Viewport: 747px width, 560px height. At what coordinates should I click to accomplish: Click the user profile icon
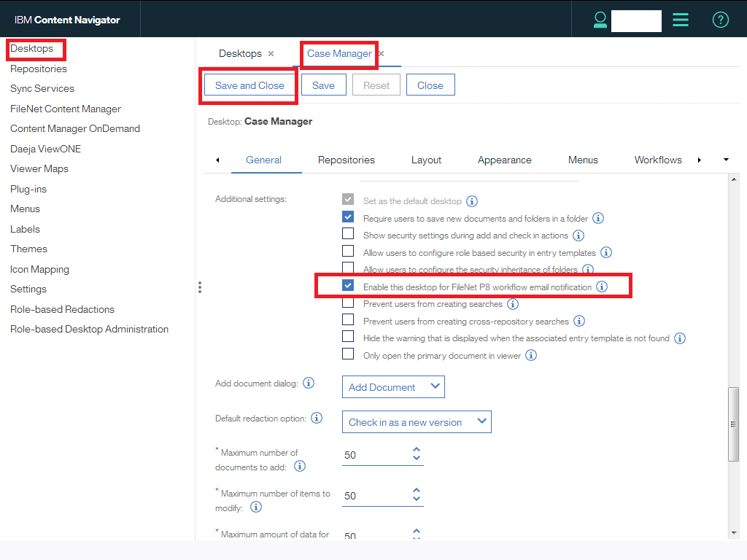coord(600,20)
